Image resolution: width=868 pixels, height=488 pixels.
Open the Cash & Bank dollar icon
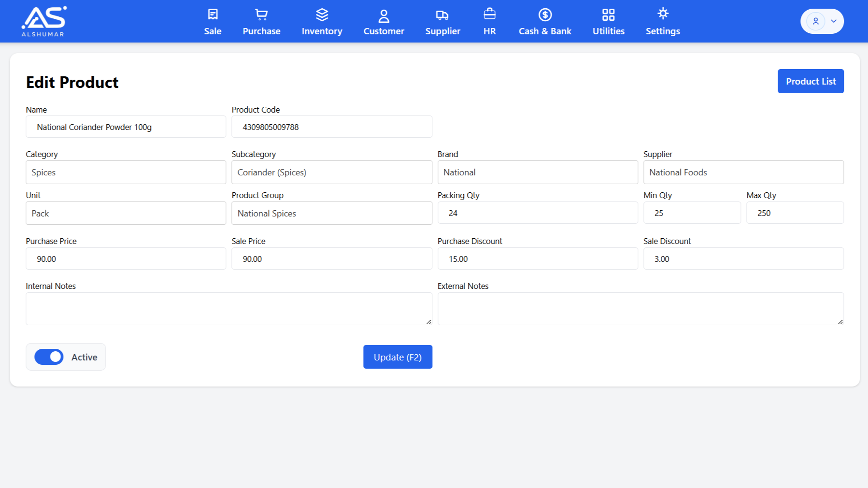[544, 15]
